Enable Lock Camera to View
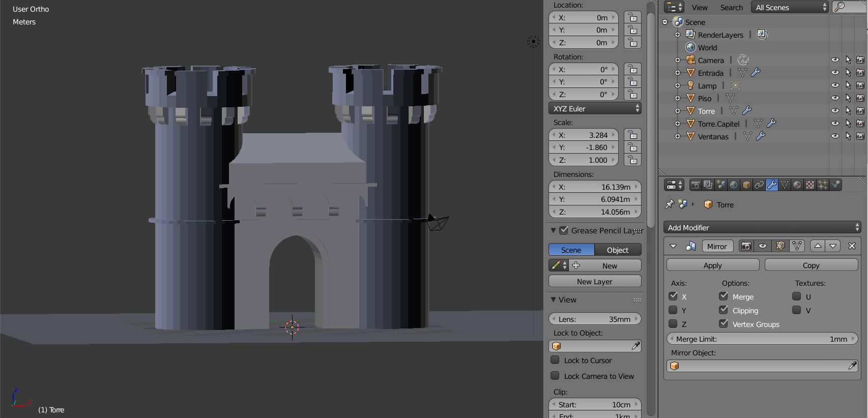The height and width of the screenshot is (418, 868). click(x=555, y=376)
